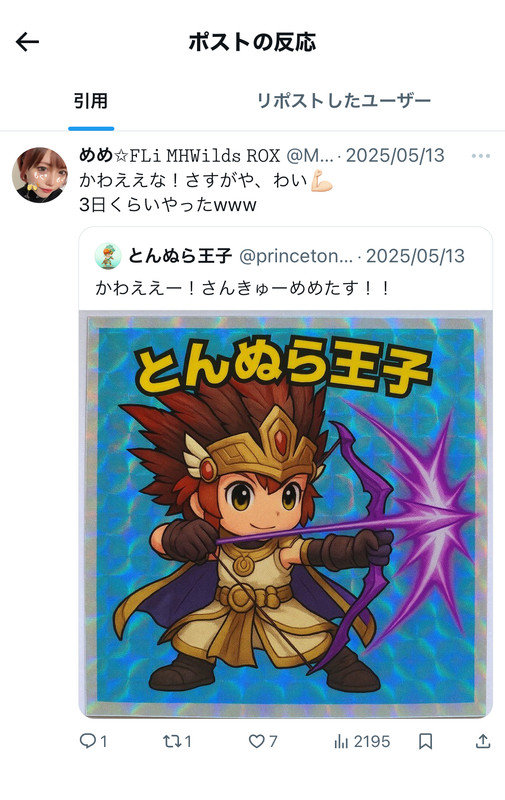This screenshot has height=800, width=505.
Task: Tap the share upload icon
Action: pos(483,741)
